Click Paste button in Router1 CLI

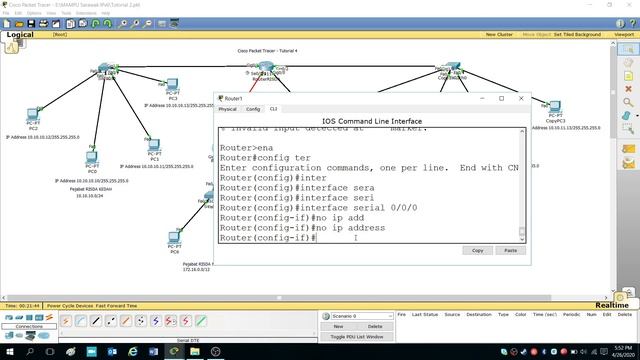[511, 250]
